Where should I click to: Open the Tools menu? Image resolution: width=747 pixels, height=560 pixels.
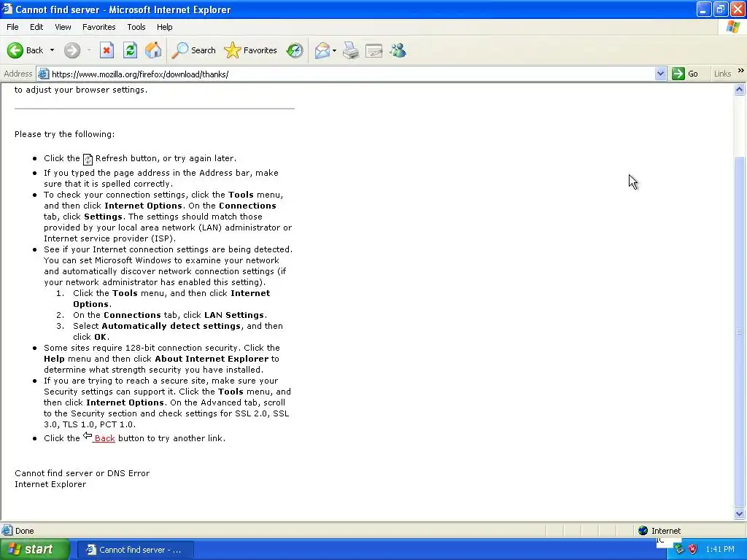click(136, 27)
